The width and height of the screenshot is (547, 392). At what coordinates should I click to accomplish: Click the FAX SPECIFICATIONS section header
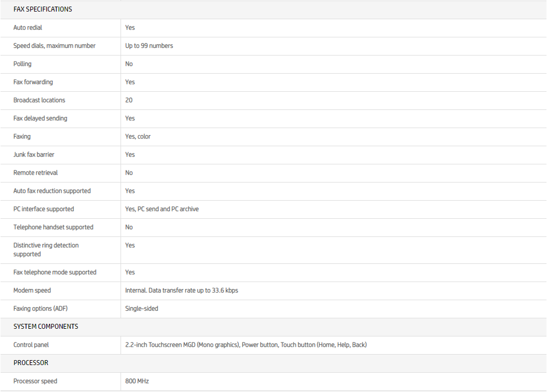point(42,9)
